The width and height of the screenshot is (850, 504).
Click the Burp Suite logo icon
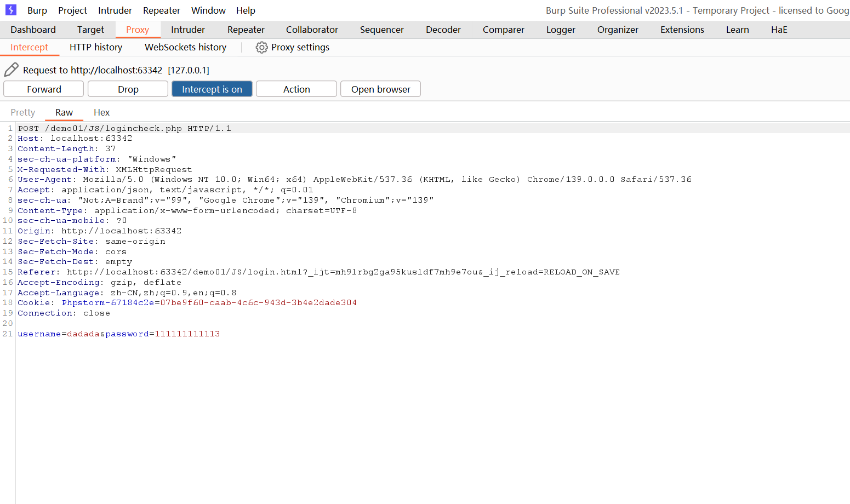[x=11, y=10]
